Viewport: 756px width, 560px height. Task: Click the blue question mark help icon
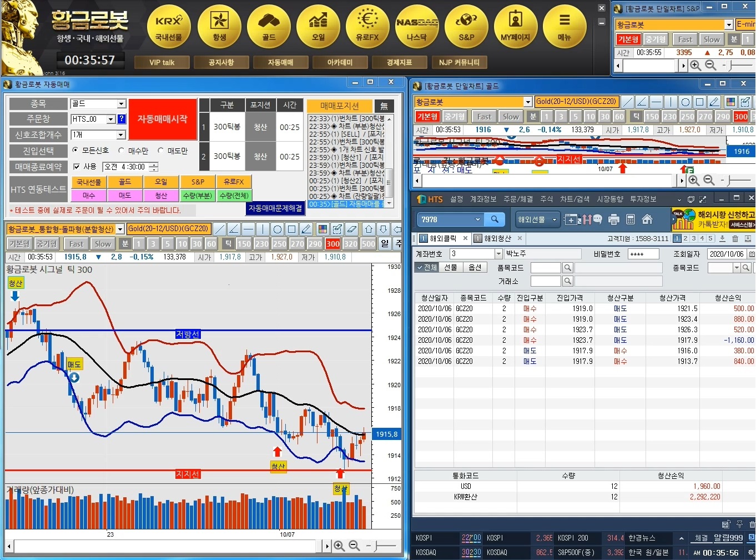[122, 119]
